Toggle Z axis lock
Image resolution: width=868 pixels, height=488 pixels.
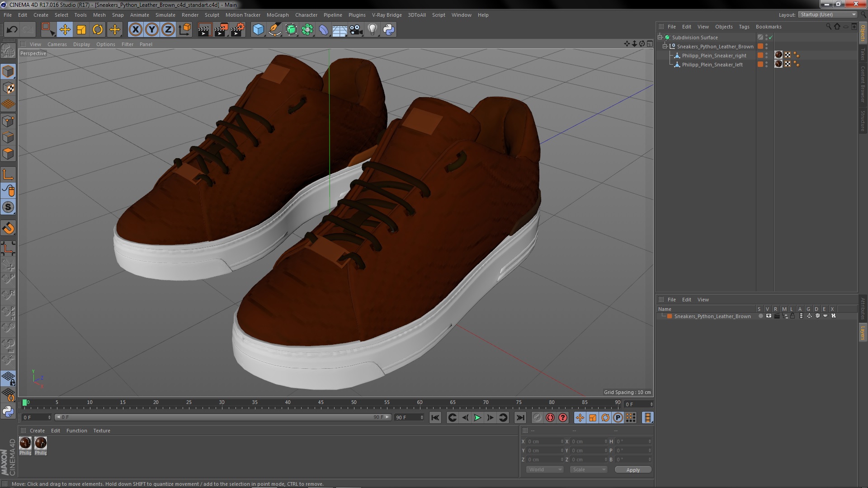pos(168,30)
